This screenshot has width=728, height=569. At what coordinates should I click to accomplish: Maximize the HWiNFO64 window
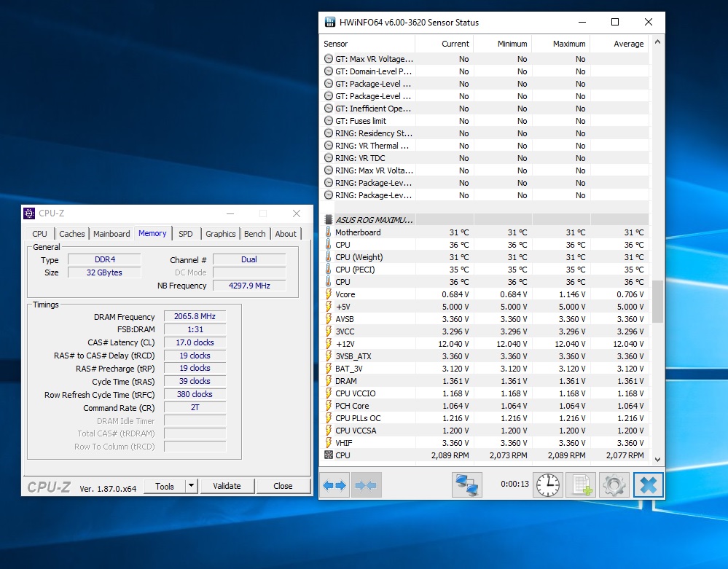tap(615, 23)
